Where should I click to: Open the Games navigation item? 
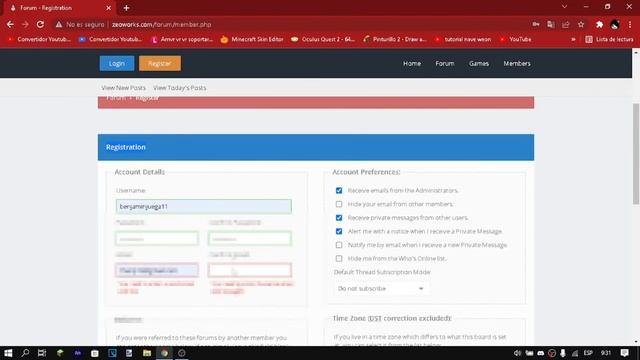tap(479, 63)
